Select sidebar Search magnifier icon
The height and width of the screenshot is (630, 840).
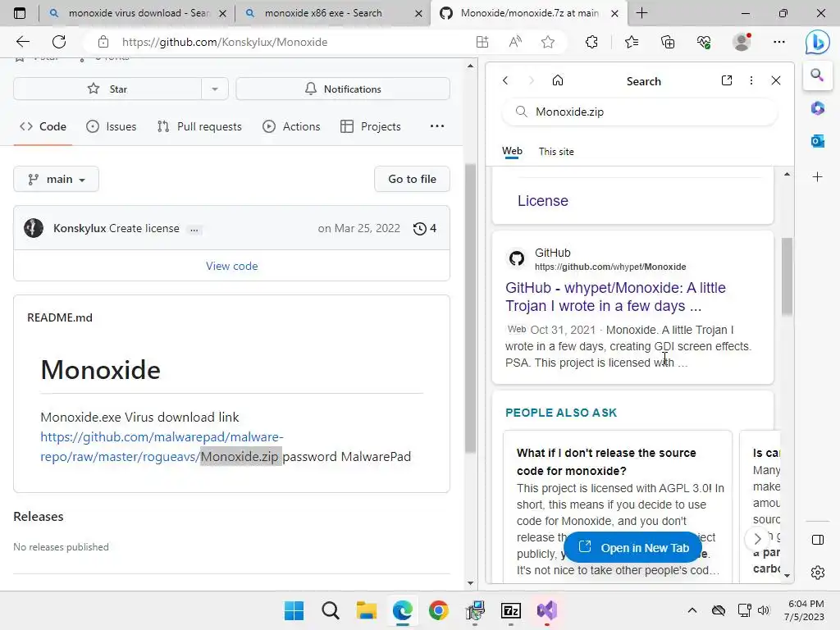click(x=817, y=75)
